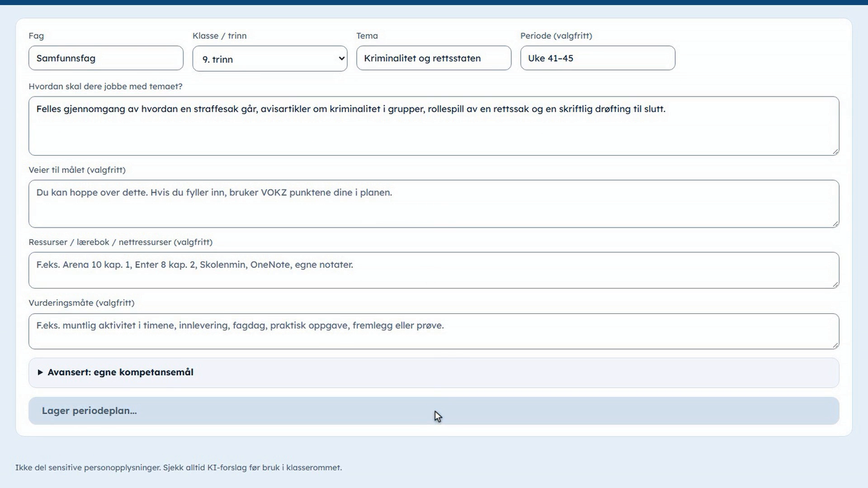Click the Ressurser / lærebok / nettressurser textarea
Screen dimensions: 868x488
(x=434, y=270)
